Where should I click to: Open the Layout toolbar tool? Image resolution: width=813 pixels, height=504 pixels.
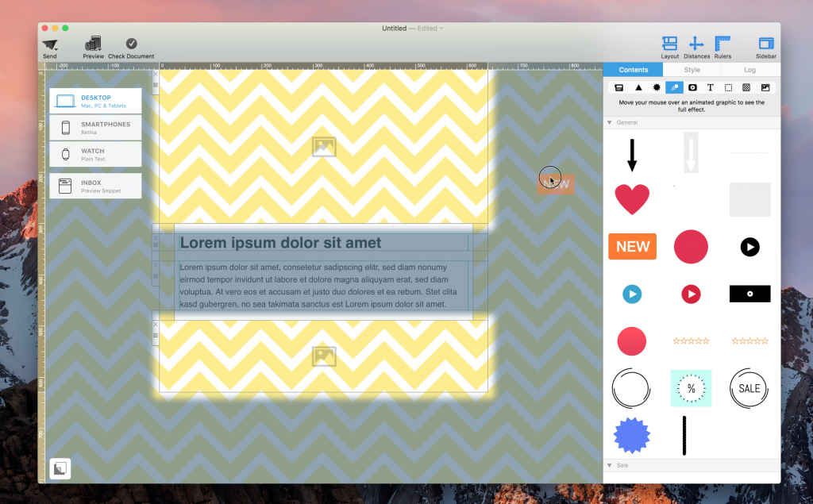(x=669, y=44)
